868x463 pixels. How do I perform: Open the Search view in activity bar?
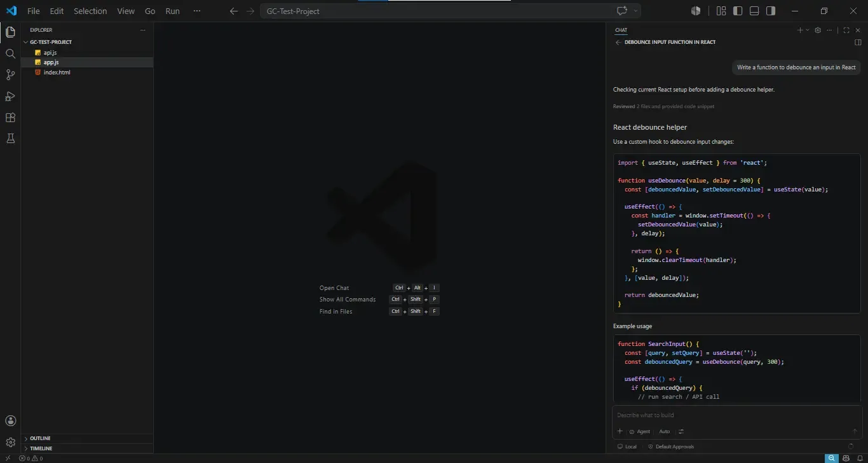point(10,53)
